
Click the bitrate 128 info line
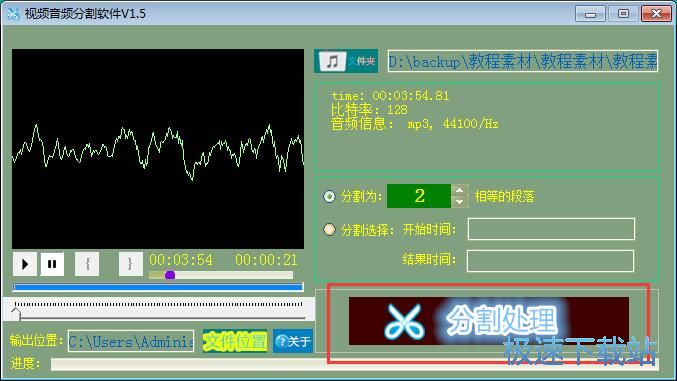[369, 110]
